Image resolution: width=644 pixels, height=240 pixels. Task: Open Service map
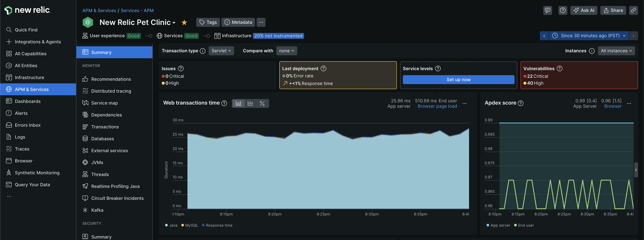click(114, 103)
